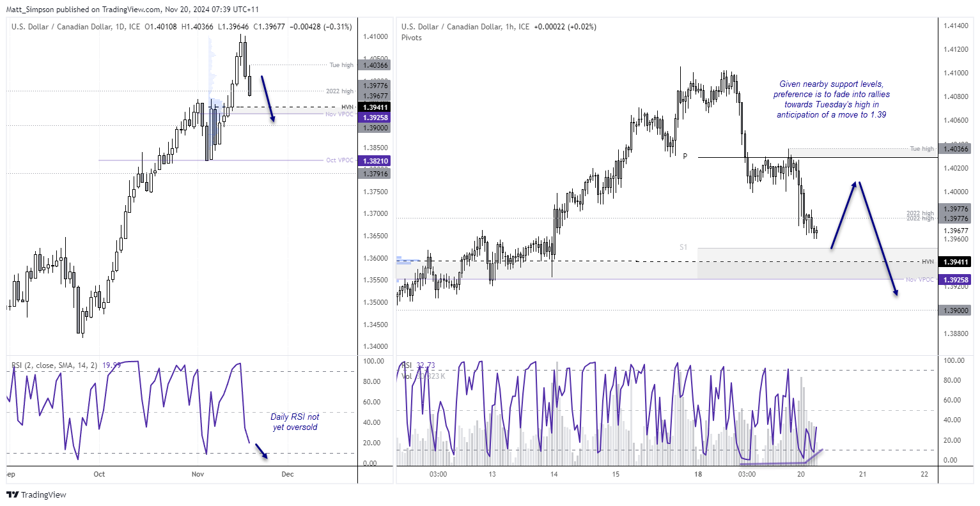The width and height of the screenshot is (980, 506).
Task: Click the TradingView logo below the charts
Action: pyautogui.click(x=36, y=494)
